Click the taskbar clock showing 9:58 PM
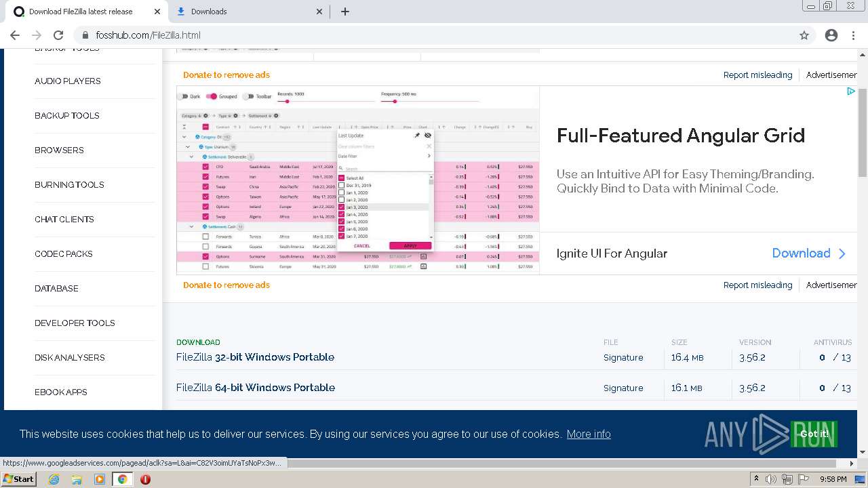This screenshot has width=868, height=488. (x=833, y=479)
